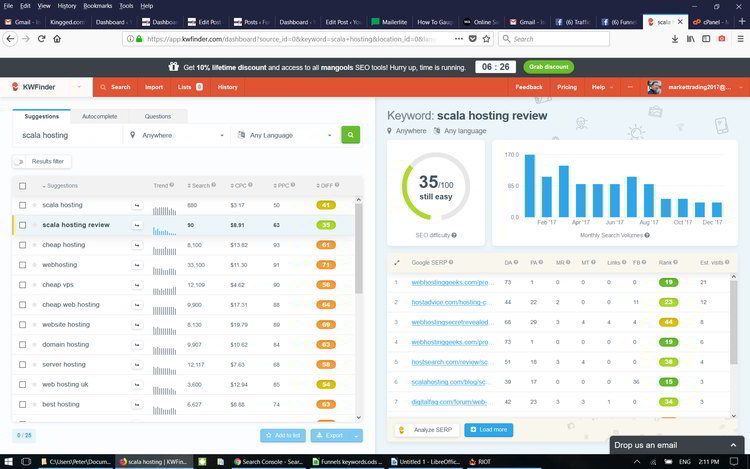
Task: Click the suggestions list vertical scrollbar
Action: point(359,249)
